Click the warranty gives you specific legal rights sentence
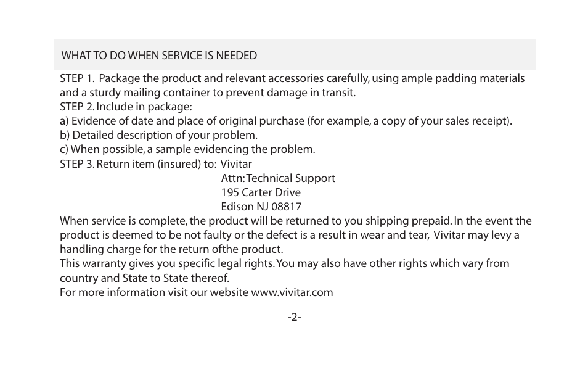 tap(167, 263)
